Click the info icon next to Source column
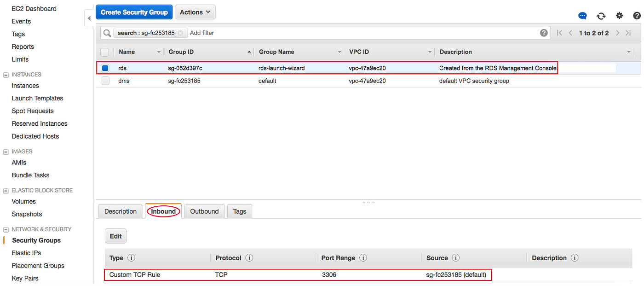This screenshot has width=644, height=286. [x=456, y=258]
